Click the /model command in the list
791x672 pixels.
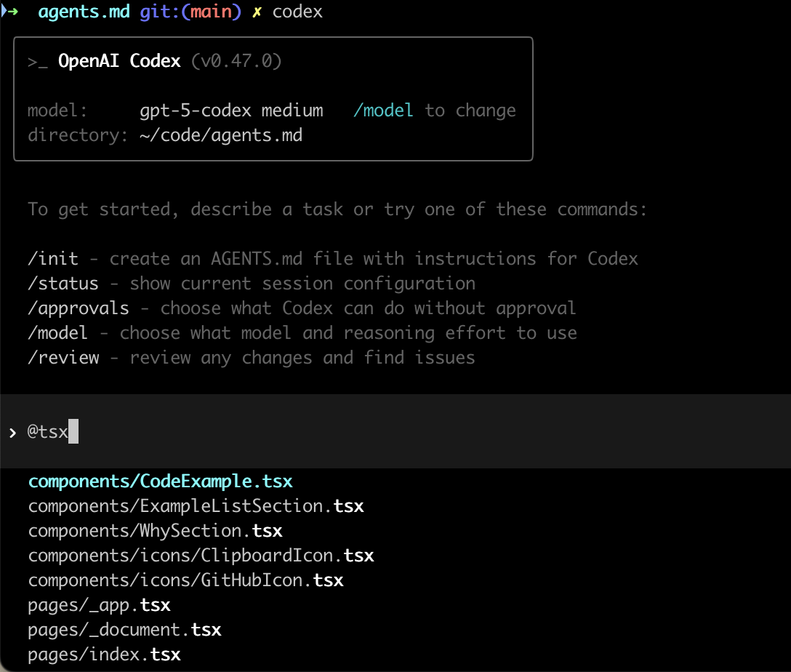coord(58,333)
